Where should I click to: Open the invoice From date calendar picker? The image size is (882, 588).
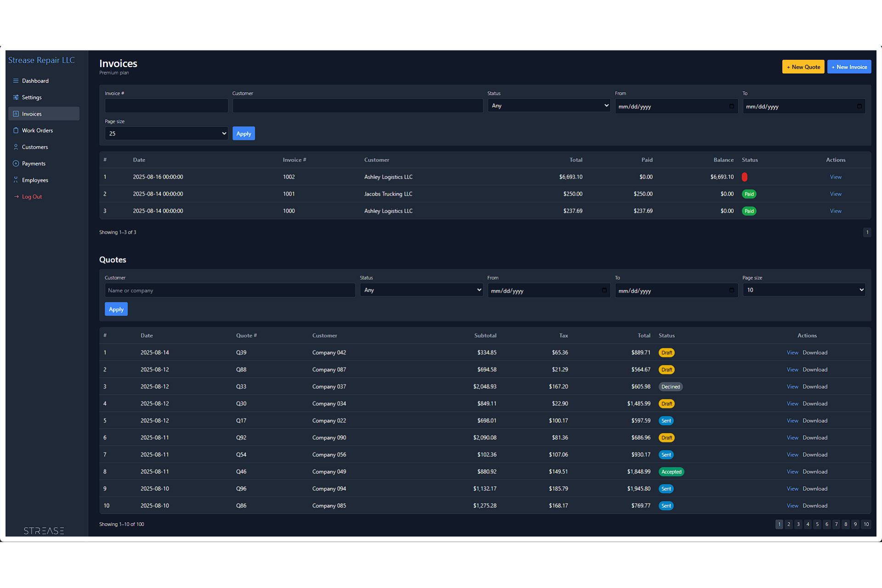coord(731,106)
